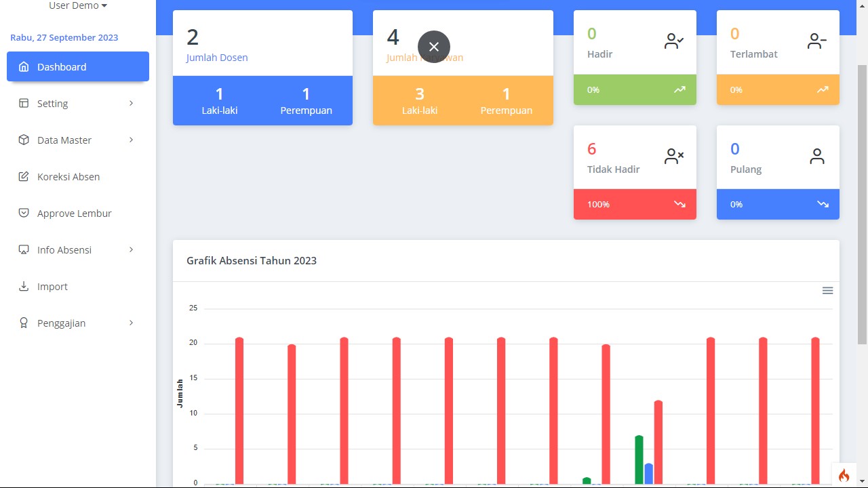Expand the Setting submenu chevron
The width and height of the screenshot is (868, 488).
131,104
